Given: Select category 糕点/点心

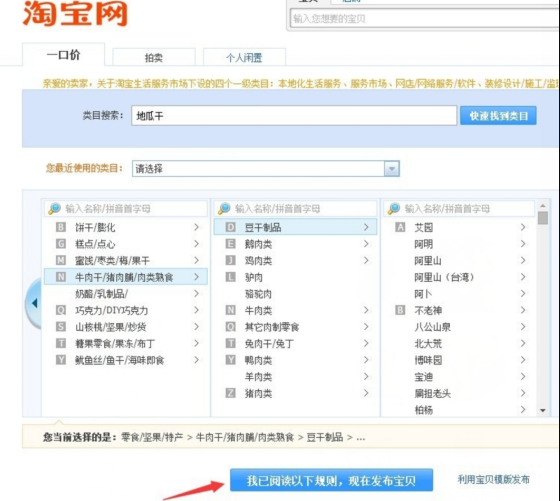Looking at the screenshot, I should [x=126, y=244].
